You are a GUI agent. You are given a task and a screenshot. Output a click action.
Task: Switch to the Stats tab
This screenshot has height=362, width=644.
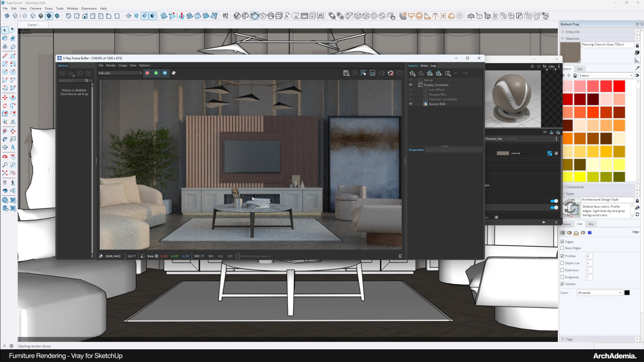pyautogui.click(x=424, y=66)
